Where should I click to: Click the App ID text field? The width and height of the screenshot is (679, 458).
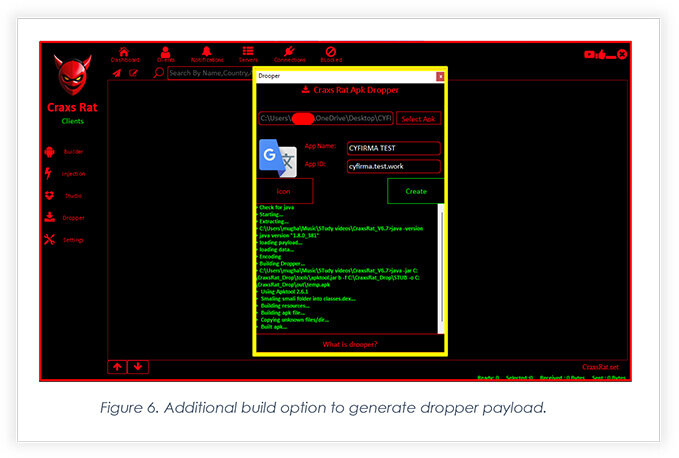[x=394, y=166]
